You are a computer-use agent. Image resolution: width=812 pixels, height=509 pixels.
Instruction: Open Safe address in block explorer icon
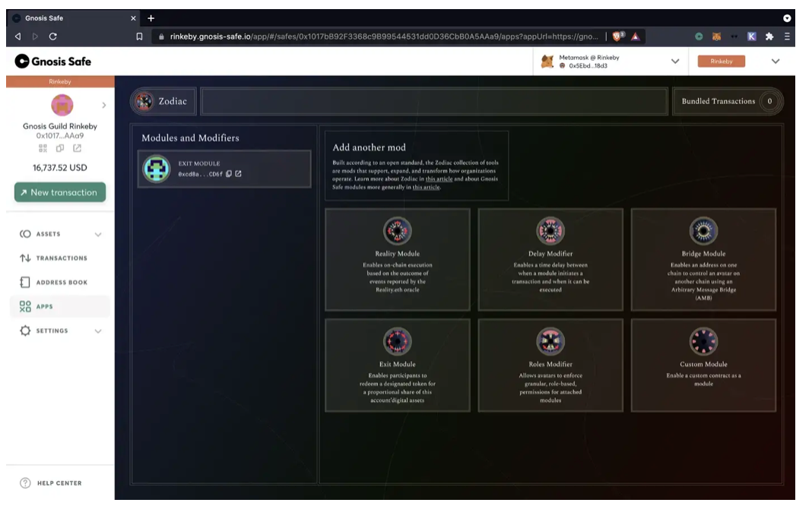click(77, 148)
